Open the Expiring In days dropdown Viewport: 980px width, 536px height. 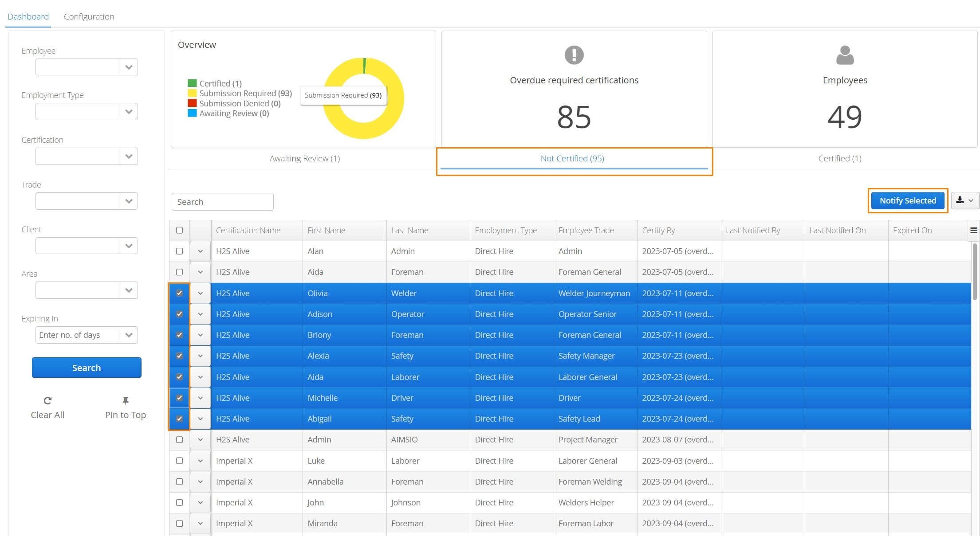click(x=129, y=335)
